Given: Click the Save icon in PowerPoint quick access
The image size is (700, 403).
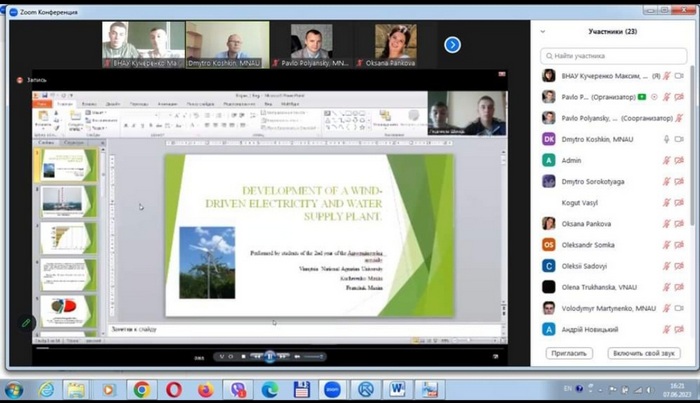Looking at the screenshot, I should [x=45, y=96].
